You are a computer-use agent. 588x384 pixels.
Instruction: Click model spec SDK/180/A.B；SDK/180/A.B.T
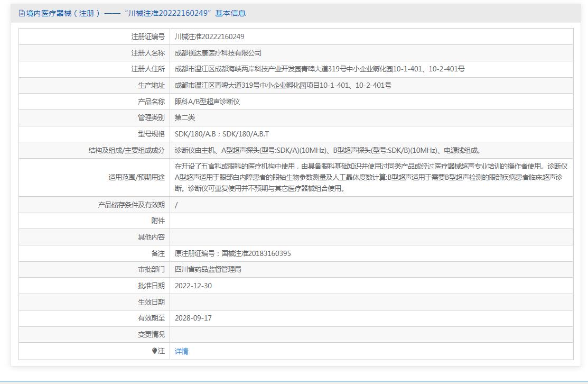221,134
